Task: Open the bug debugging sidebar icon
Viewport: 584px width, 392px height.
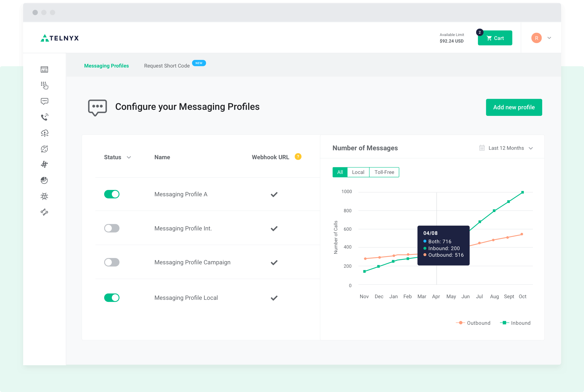Action: point(44,196)
